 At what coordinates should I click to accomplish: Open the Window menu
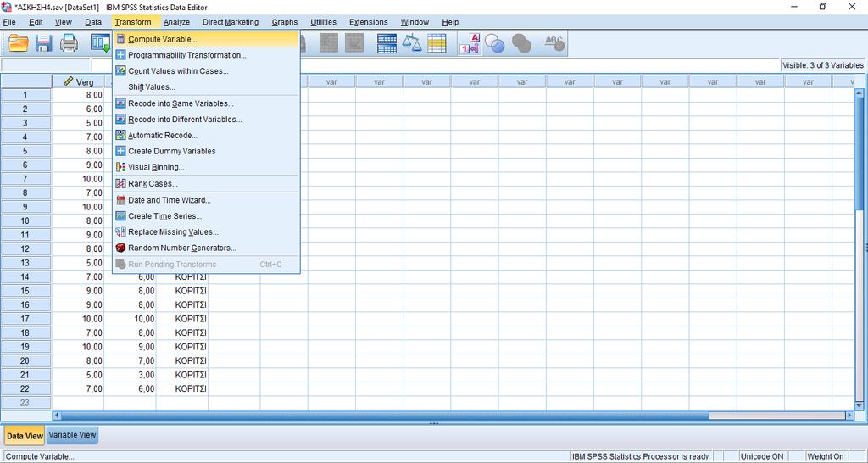click(415, 22)
